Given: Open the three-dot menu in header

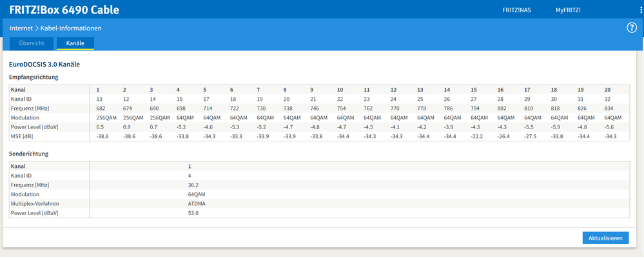Looking at the screenshot, I should pos(641,10).
